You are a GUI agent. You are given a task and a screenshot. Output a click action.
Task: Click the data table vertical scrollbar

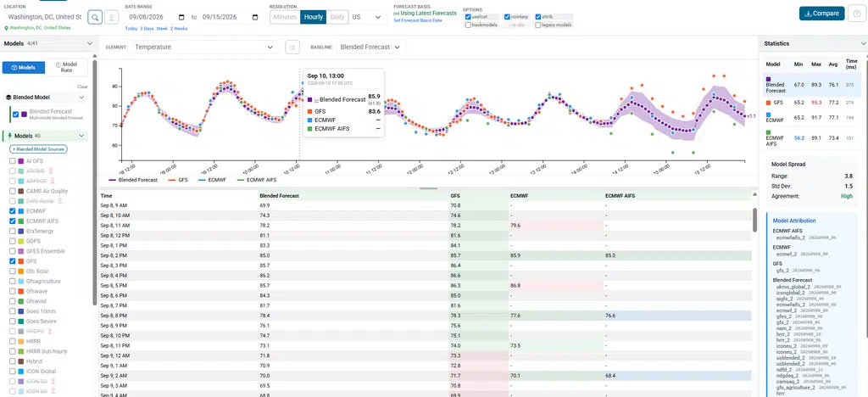point(754,220)
